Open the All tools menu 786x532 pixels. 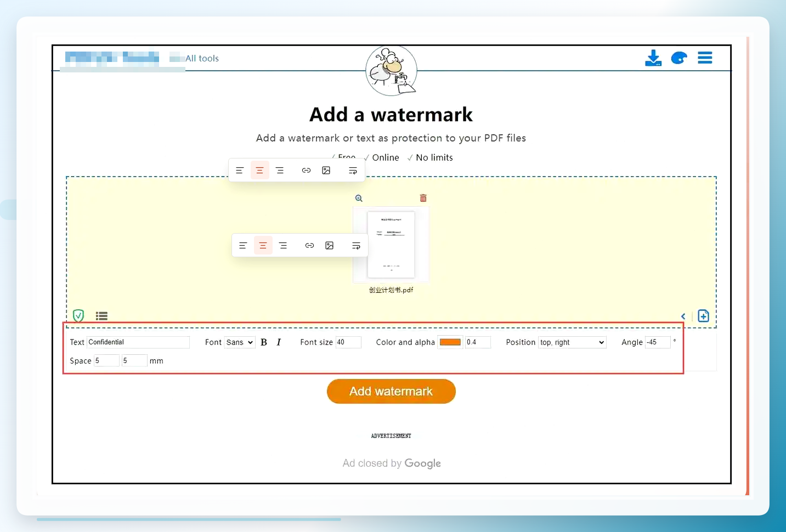pyautogui.click(x=202, y=58)
